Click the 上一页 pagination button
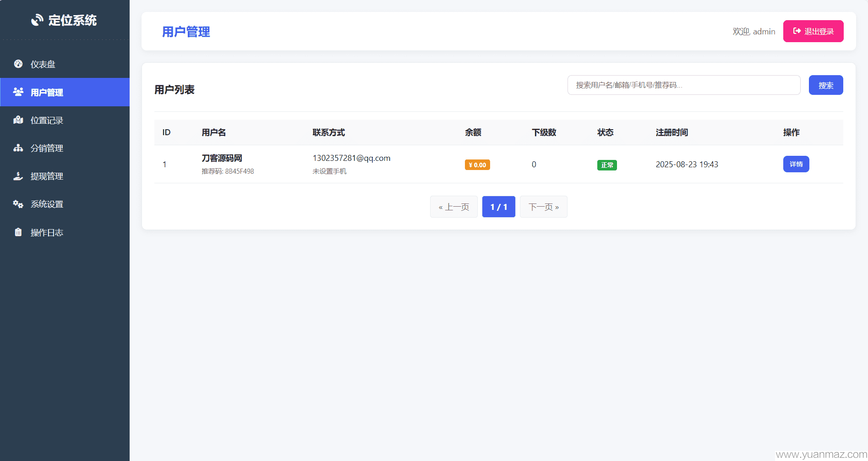 (x=453, y=207)
